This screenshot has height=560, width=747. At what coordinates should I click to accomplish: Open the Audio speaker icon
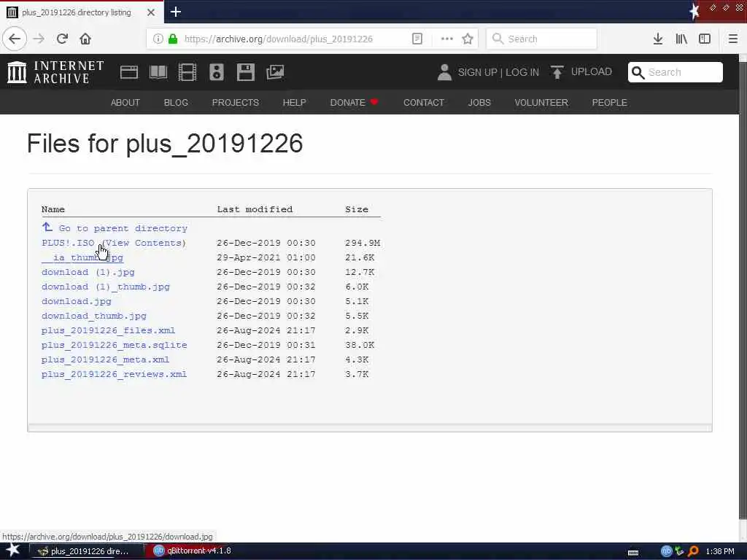tap(216, 72)
